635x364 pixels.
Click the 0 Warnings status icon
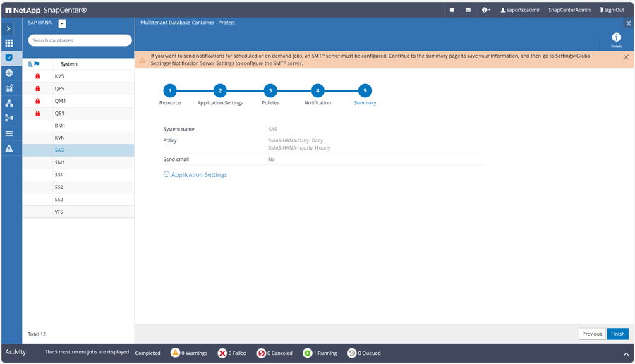tap(175, 353)
